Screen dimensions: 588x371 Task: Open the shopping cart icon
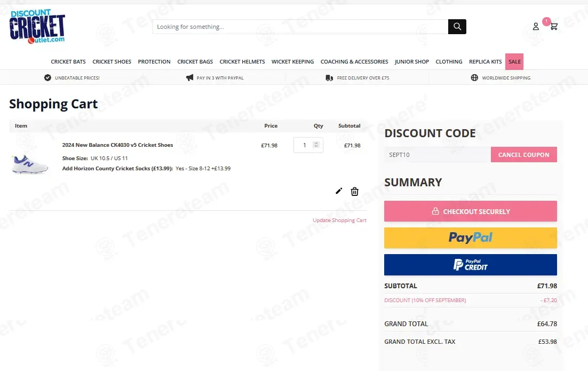pyautogui.click(x=554, y=26)
